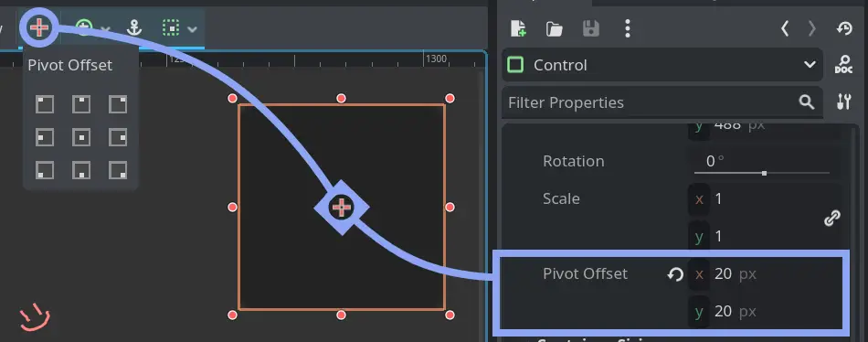Click the pivot cross marker inside the control

(342, 208)
